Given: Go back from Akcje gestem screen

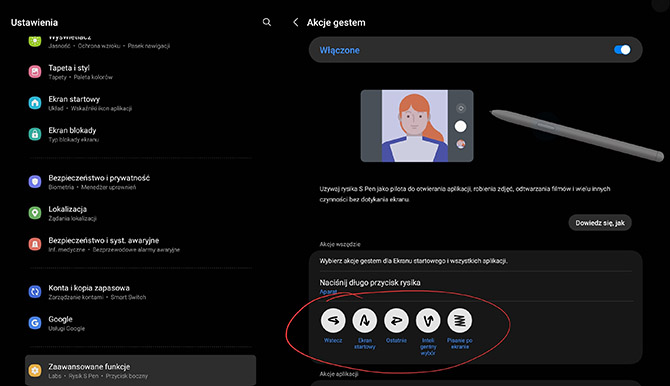Looking at the screenshot, I should [x=296, y=22].
